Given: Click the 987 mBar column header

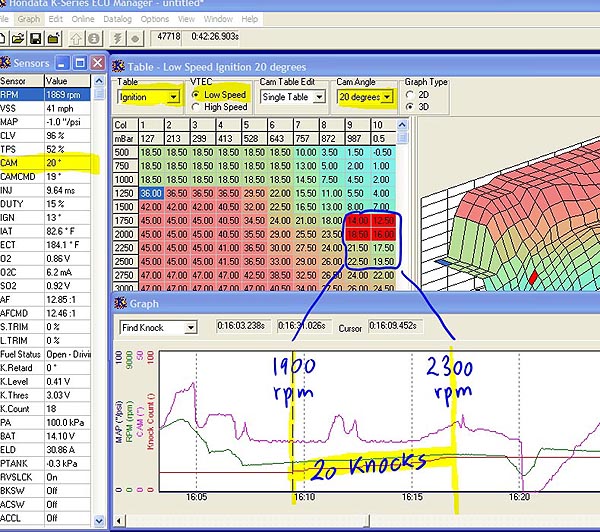Looking at the screenshot, I should tap(357, 139).
